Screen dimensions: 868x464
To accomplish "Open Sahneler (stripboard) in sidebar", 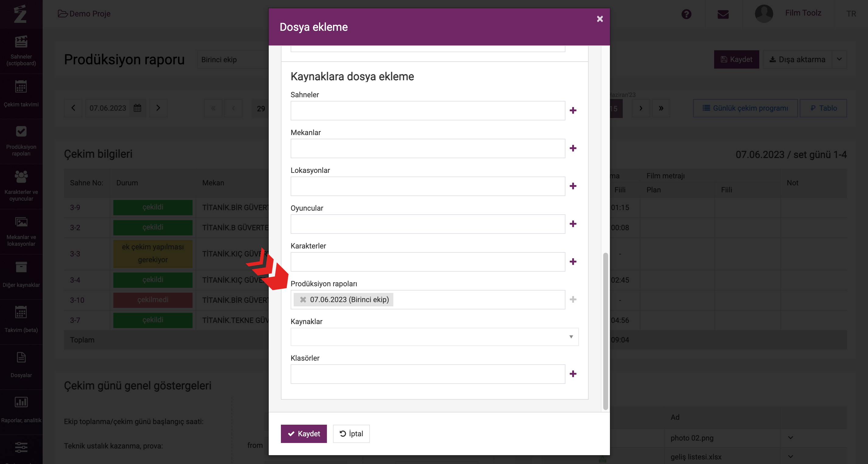I will click(21, 51).
